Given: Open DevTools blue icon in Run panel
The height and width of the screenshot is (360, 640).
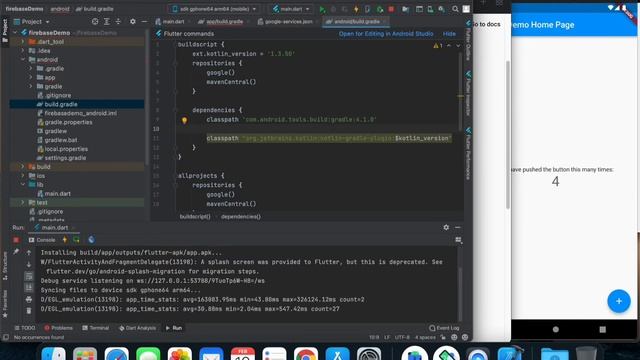Looking at the screenshot, I should click(91, 240).
